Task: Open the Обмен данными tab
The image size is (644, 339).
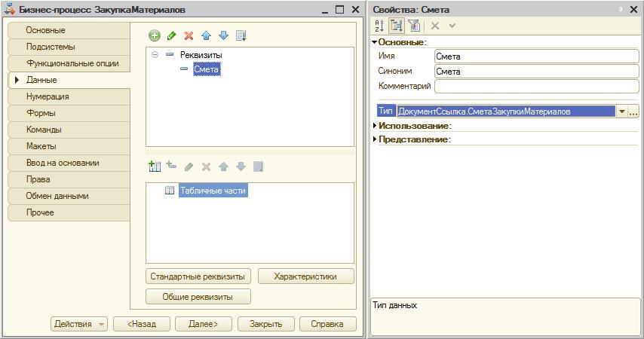Action: point(69,196)
